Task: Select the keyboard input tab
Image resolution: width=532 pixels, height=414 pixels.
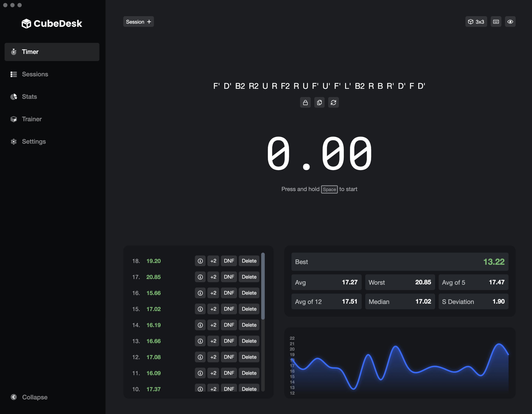Action: 496,22
